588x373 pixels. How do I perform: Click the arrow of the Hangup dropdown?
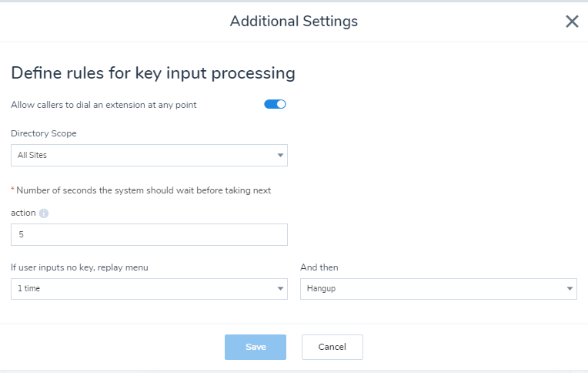(570, 288)
